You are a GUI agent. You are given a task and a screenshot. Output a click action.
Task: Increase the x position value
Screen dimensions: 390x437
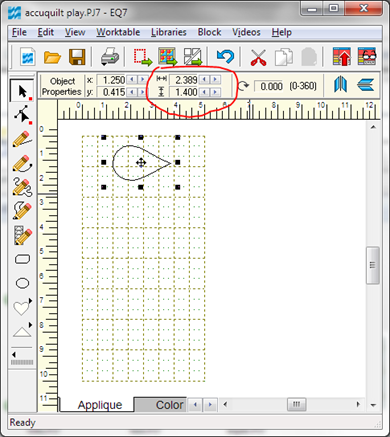tap(143, 80)
